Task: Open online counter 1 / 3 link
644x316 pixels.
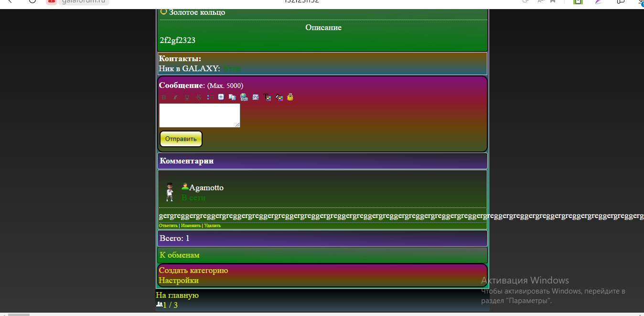Action: tap(170, 305)
